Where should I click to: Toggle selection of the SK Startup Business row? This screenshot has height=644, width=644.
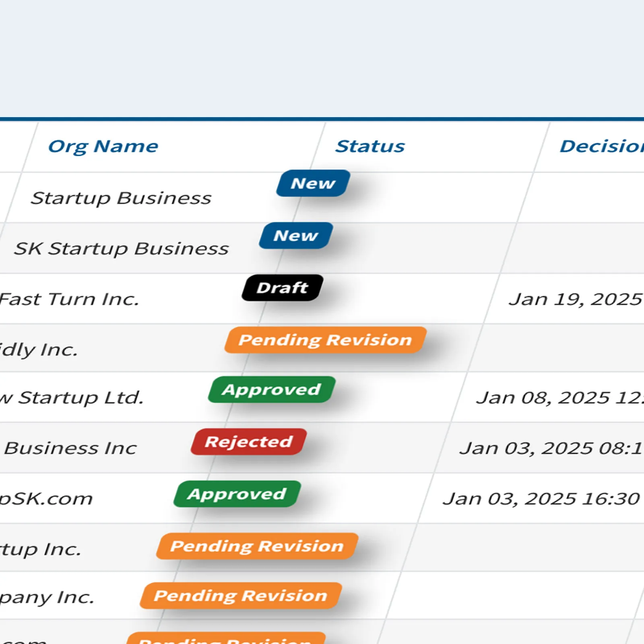pos(121,248)
